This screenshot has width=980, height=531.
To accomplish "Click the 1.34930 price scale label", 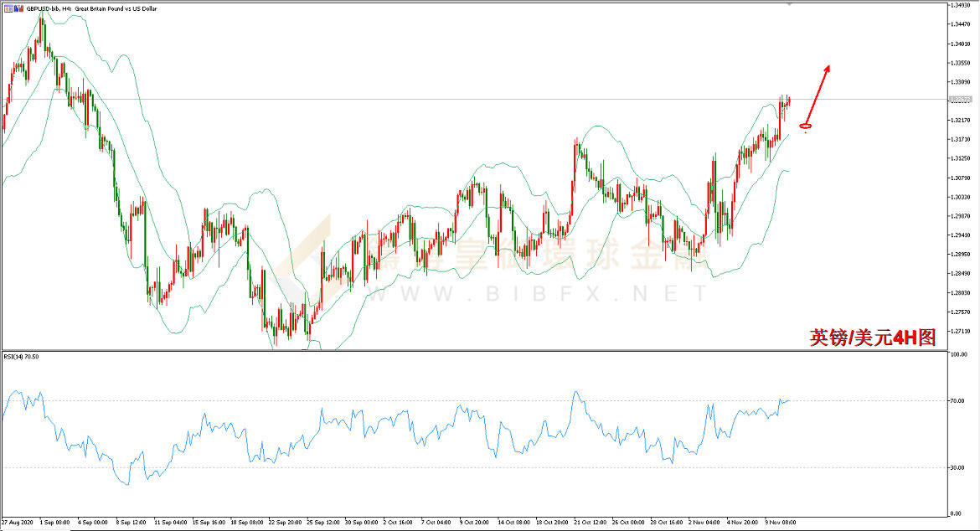I will point(960,5).
